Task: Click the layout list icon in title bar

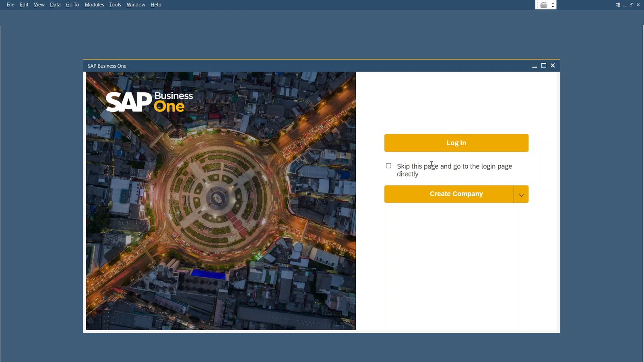Action: click(x=618, y=5)
